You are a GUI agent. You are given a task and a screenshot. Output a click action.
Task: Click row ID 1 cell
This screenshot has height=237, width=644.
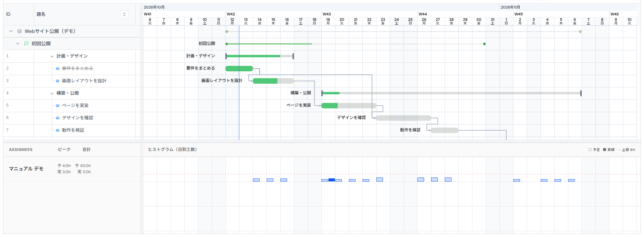tap(18, 56)
